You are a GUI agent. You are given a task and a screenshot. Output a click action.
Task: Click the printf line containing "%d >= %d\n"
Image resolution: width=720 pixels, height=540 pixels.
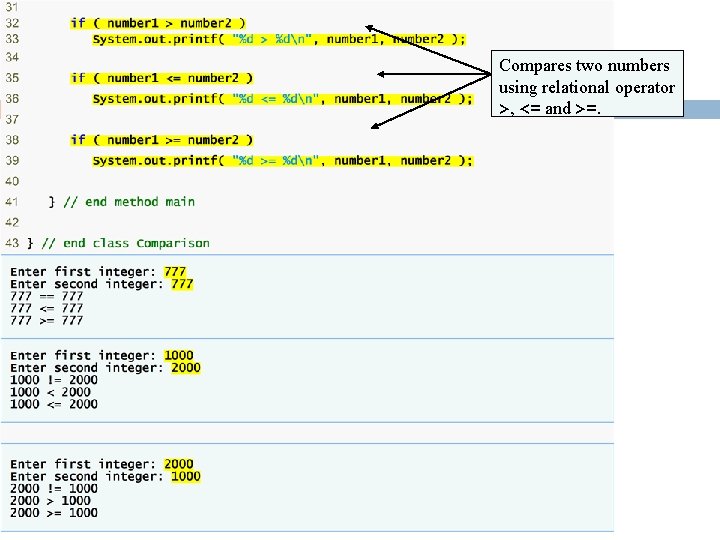[282, 160]
